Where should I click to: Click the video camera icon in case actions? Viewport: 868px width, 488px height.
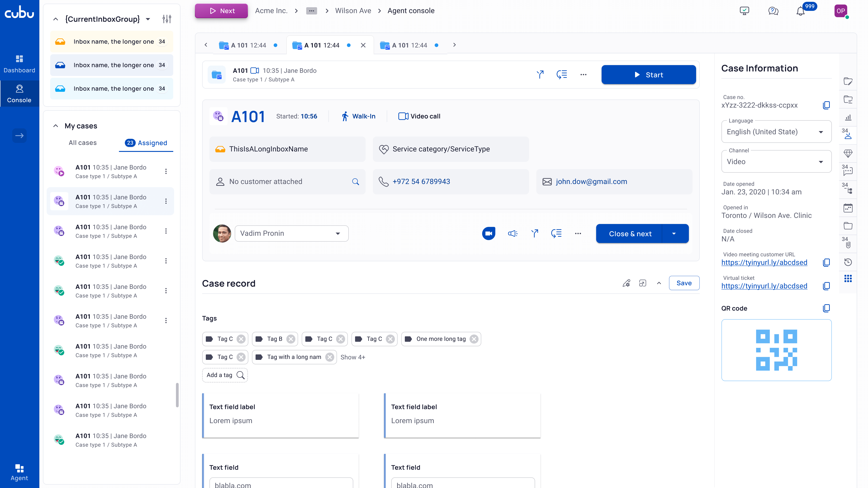pos(489,233)
